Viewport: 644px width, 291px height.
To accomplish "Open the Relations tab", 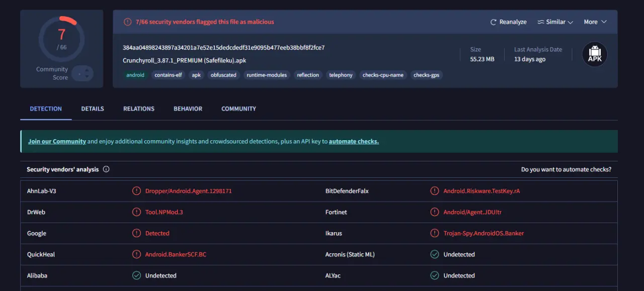I will click(x=139, y=109).
